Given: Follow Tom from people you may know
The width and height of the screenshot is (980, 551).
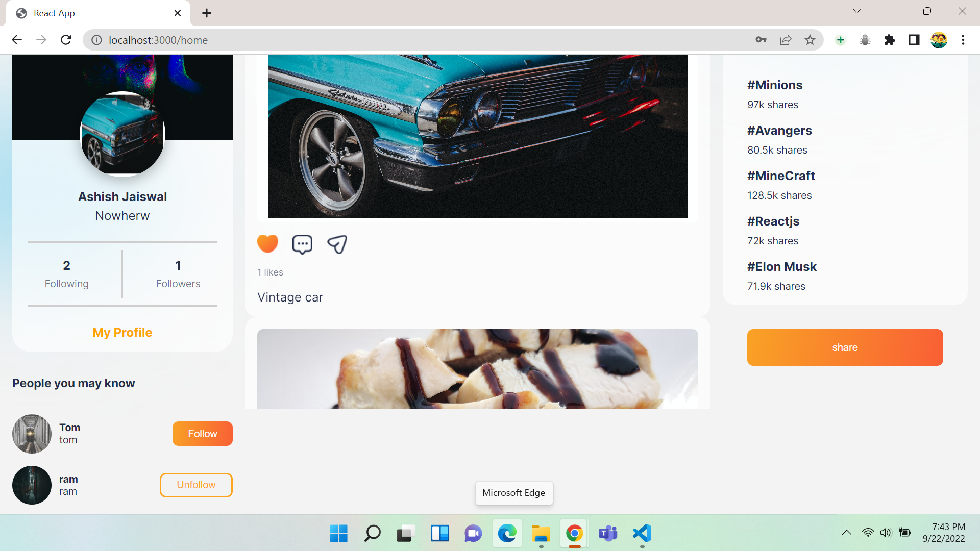Looking at the screenshot, I should point(202,433).
